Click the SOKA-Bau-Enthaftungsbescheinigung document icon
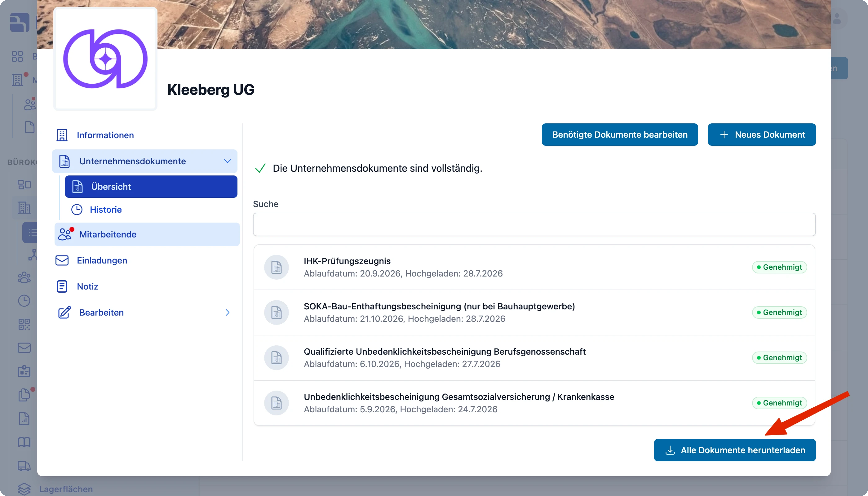The height and width of the screenshot is (496, 868). [276, 312]
